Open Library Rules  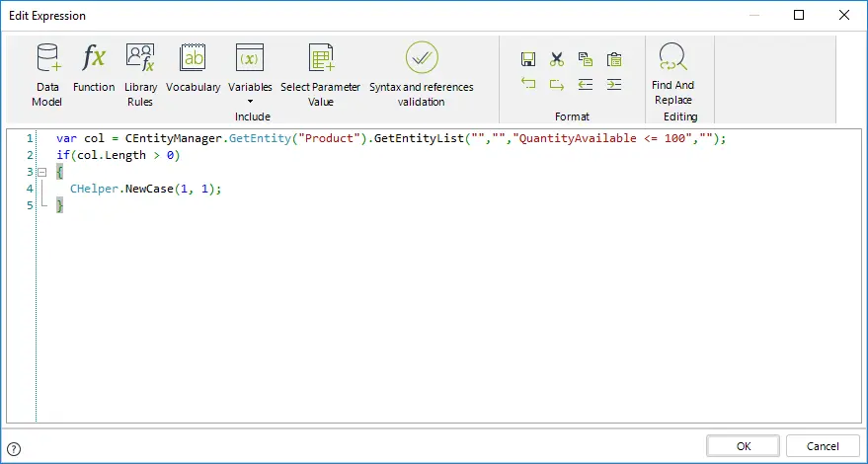tap(140, 75)
